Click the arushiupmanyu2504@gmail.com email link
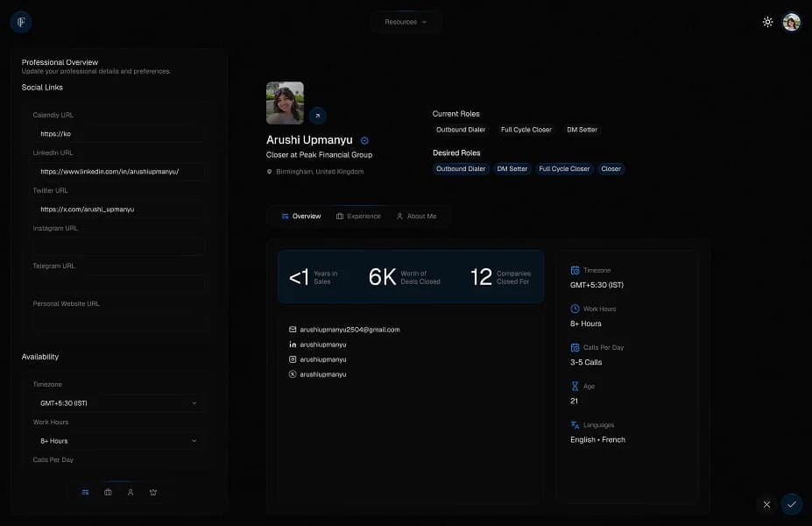Screen dimensions: 812x526 350,330
